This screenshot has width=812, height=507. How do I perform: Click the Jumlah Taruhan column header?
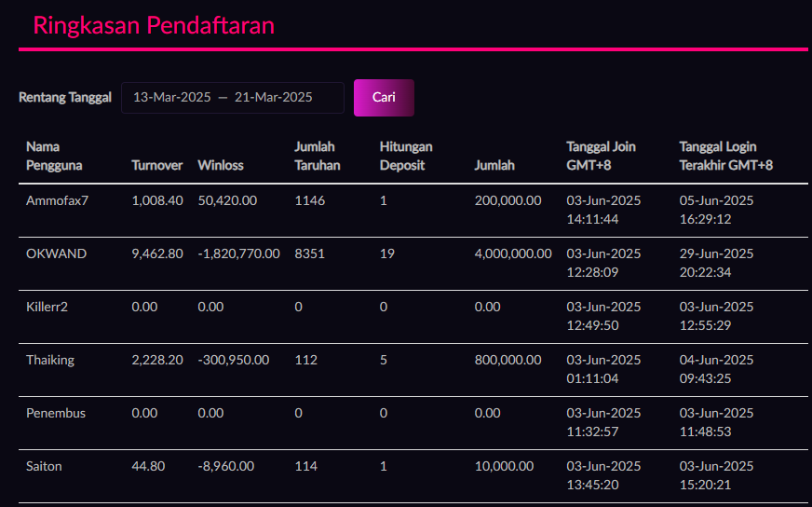(x=318, y=156)
